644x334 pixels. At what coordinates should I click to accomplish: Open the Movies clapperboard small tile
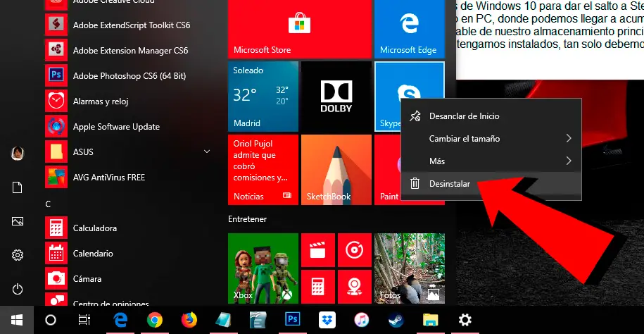318,250
